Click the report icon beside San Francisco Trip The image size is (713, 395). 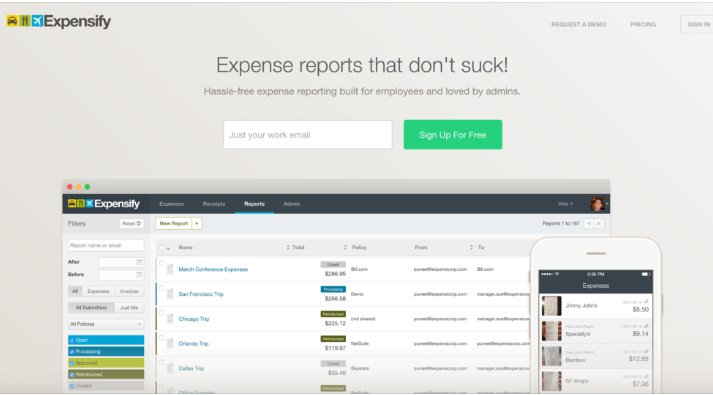click(x=170, y=294)
